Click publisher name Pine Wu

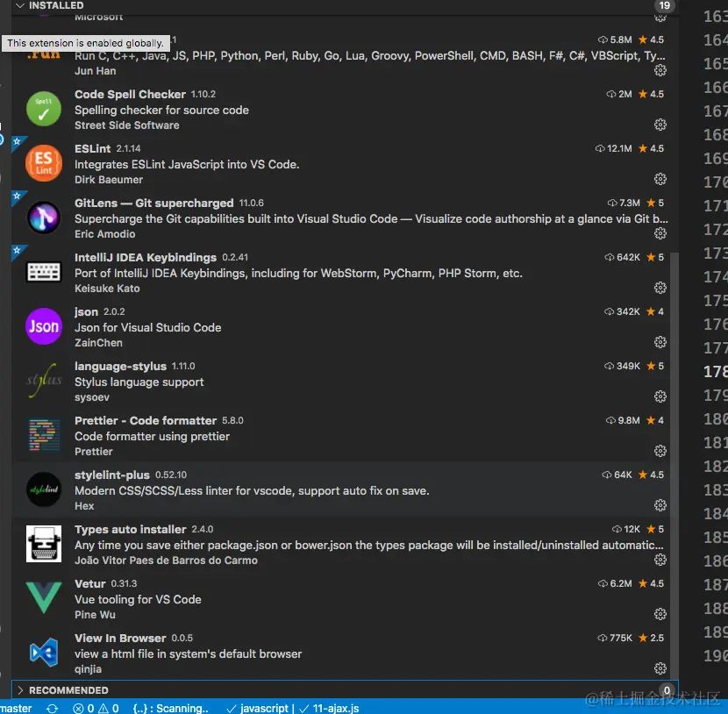96,615
